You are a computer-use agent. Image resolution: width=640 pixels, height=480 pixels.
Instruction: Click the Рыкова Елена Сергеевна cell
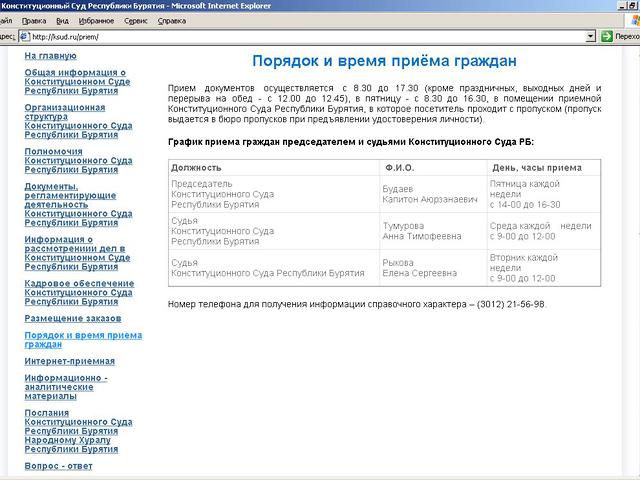pos(433,268)
